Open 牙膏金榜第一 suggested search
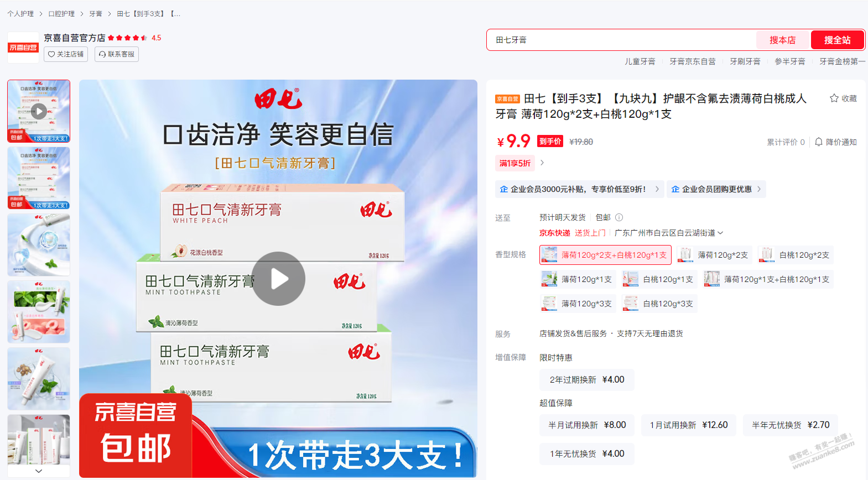Screen dimensions: 868x480 tap(843, 61)
